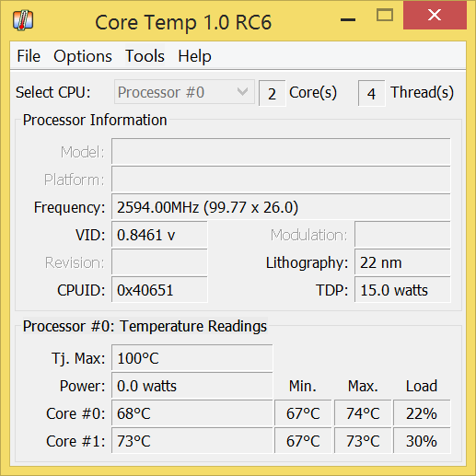476x476 pixels.
Task: Click the CPUID: label
Action: pyautogui.click(x=81, y=290)
